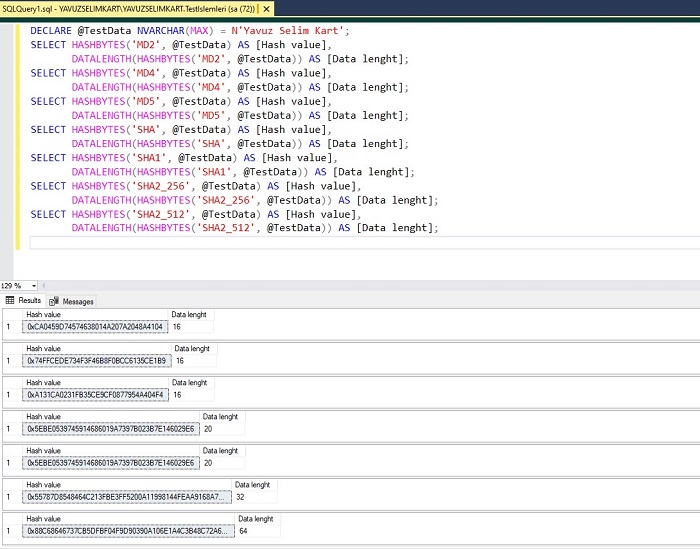Click the editor horizontal scrollbar left arrow
700x549 pixels.
point(43,285)
